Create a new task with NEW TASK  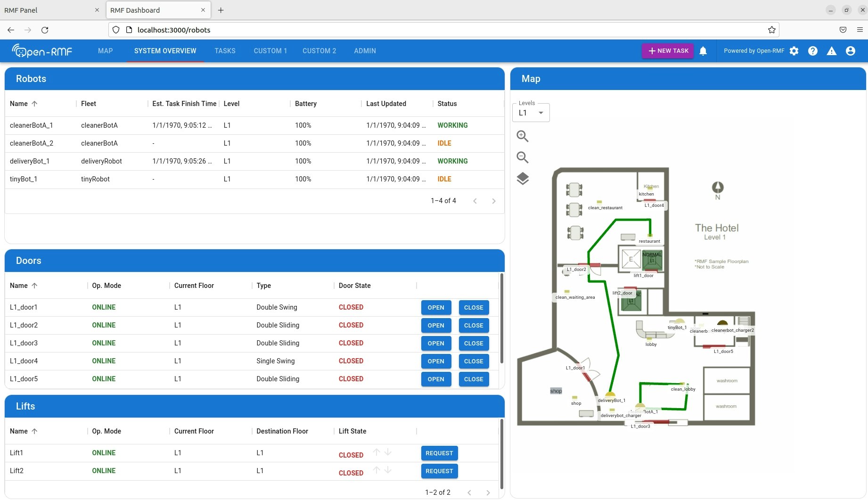(x=667, y=50)
